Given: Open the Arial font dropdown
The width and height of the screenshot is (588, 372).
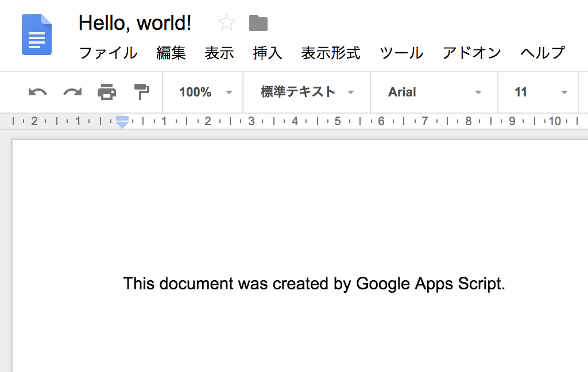Looking at the screenshot, I should 434,92.
